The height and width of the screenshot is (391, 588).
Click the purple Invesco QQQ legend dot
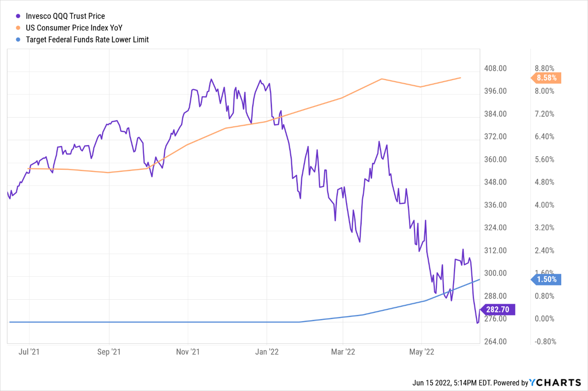point(18,16)
